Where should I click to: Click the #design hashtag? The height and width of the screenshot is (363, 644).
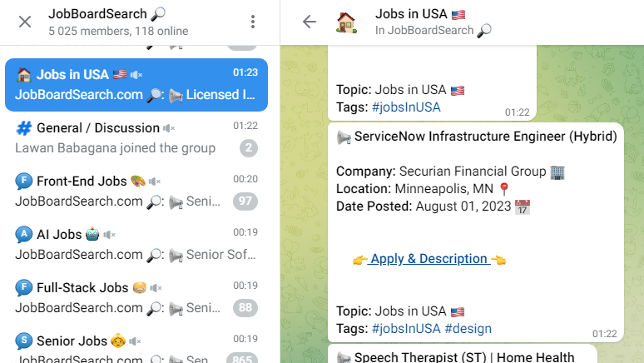(468, 328)
